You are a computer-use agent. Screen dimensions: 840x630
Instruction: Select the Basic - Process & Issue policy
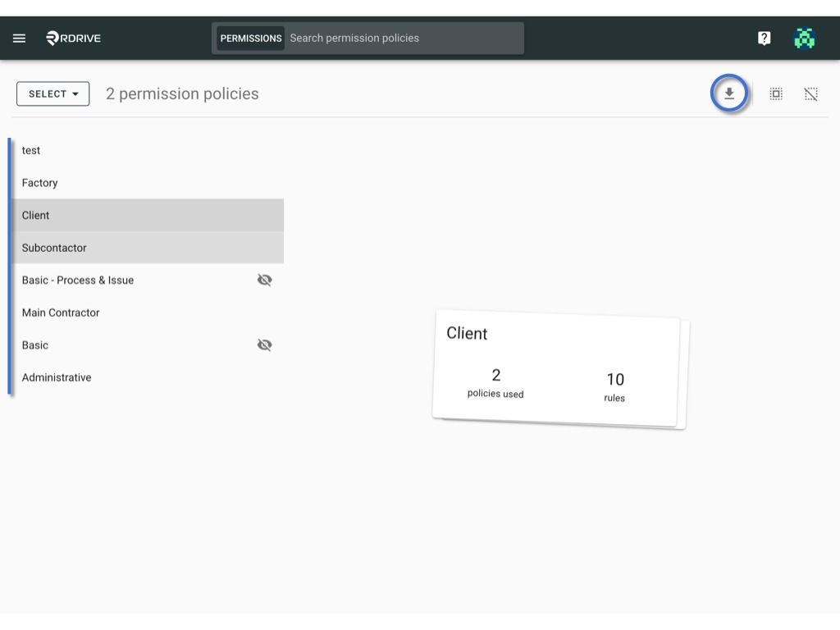pos(148,281)
